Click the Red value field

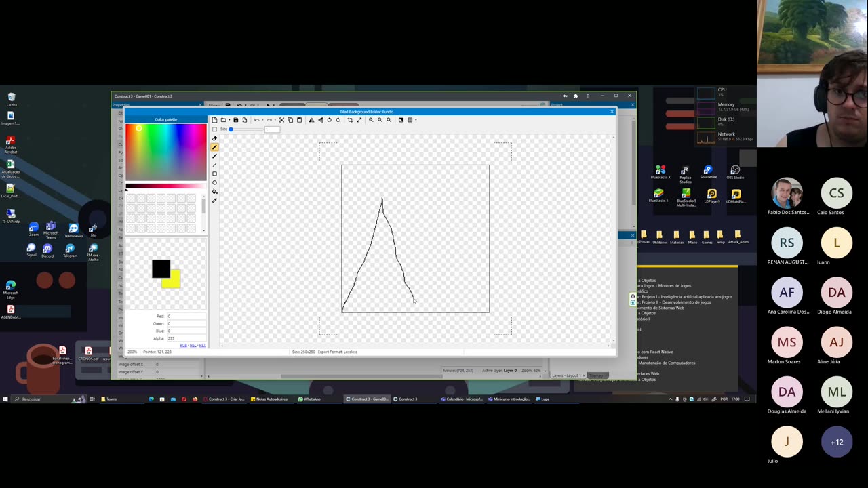186,316
